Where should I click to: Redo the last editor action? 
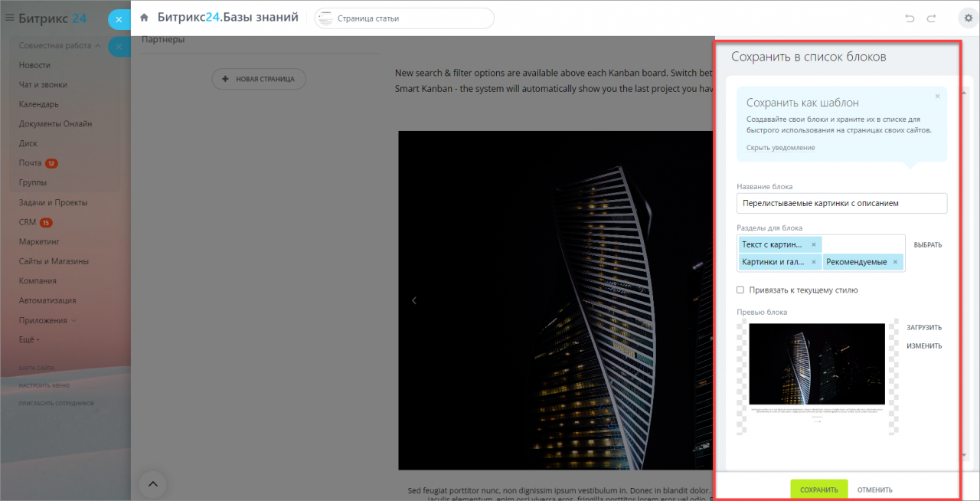pyautogui.click(x=932, y=18)
